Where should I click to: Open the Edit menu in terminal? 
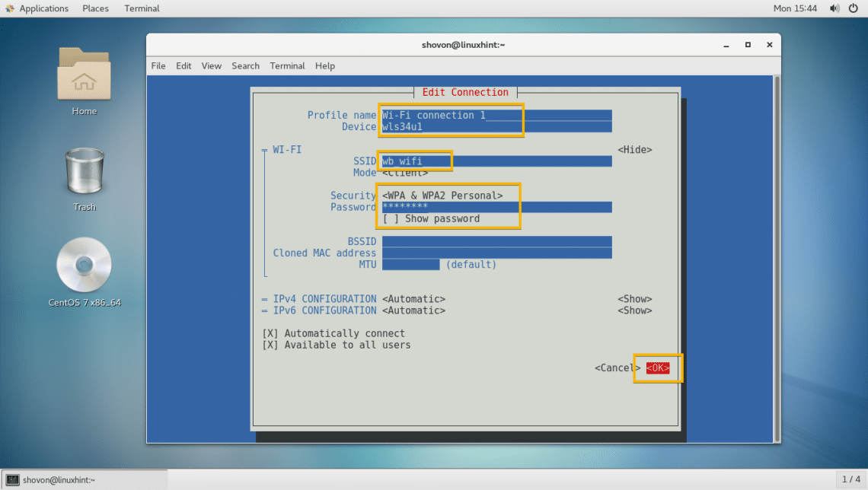183,66
